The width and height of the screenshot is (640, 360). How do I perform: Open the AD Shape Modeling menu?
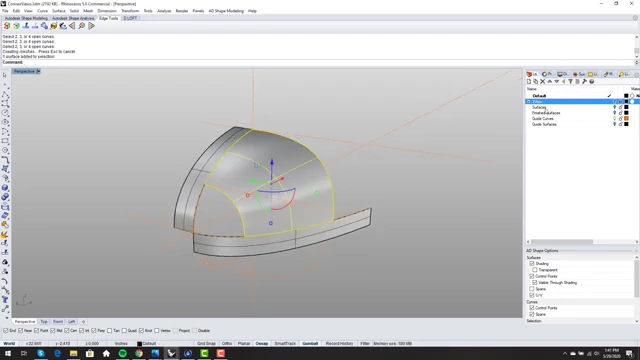226,11
